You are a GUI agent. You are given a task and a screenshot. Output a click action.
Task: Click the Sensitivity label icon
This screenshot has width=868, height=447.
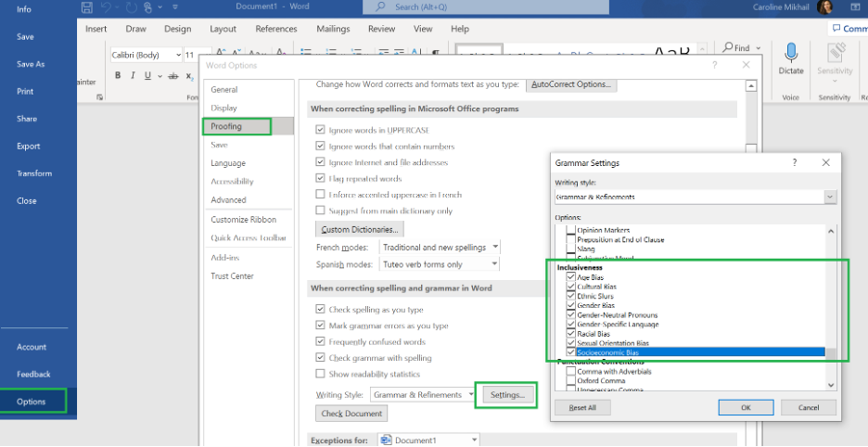[835, 53]
